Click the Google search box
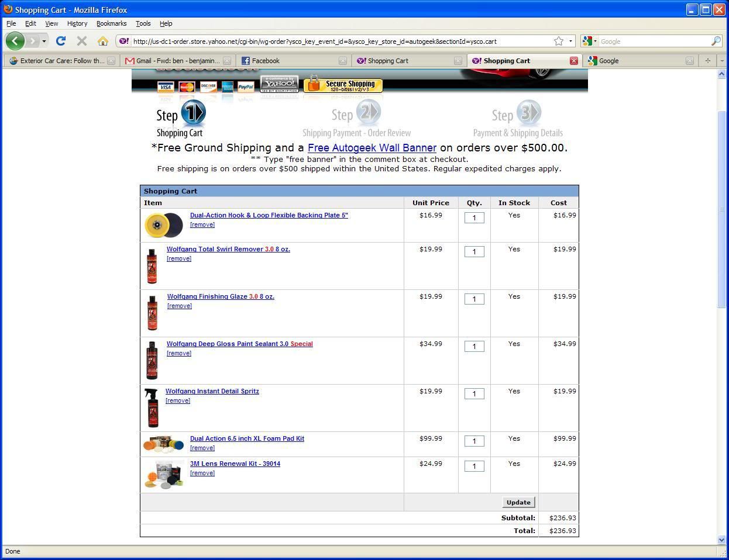 tap(654, 42)
